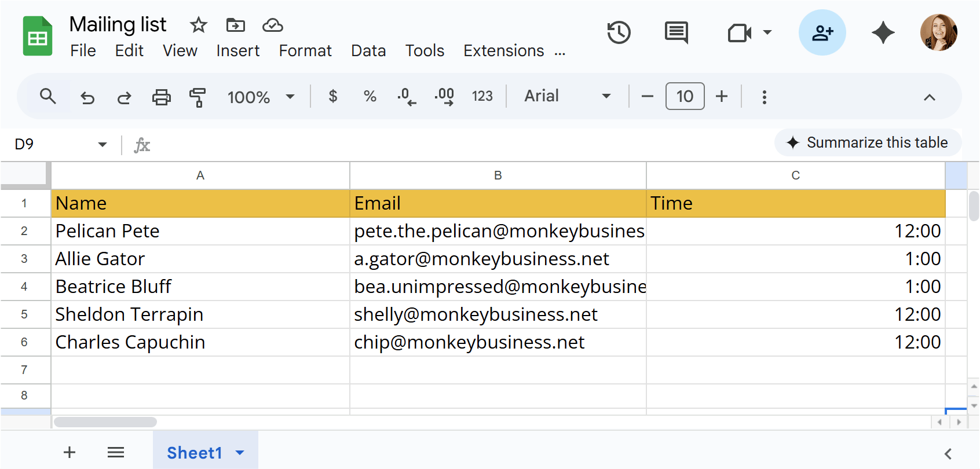The image size is (980, 469).
Task: Decrease the font size
Action: coord(648,96)
